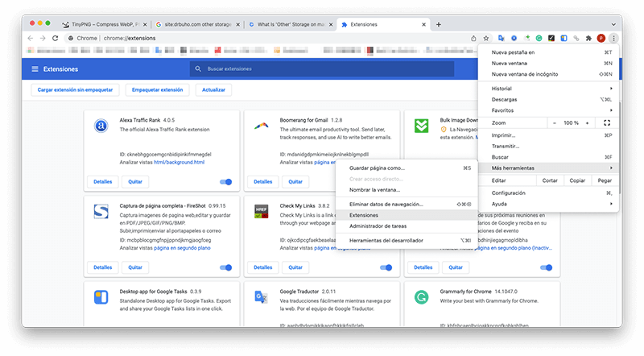The width and height of the screenshot is (644, 356).
Task: Go forward with the forward arrow
Action: point(43,38)
